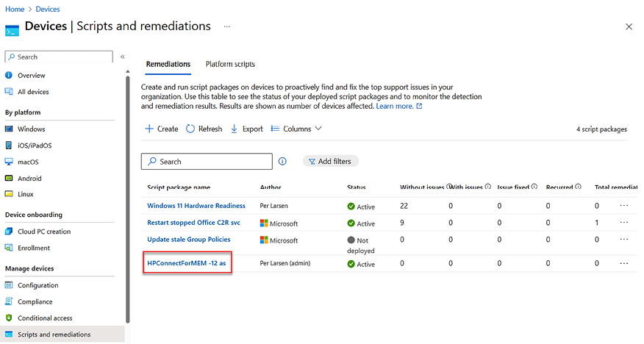This screenshot has height=344, width=644.
Task: Open more options for Windows 11 Hardware Readiness
Action: 624,206
